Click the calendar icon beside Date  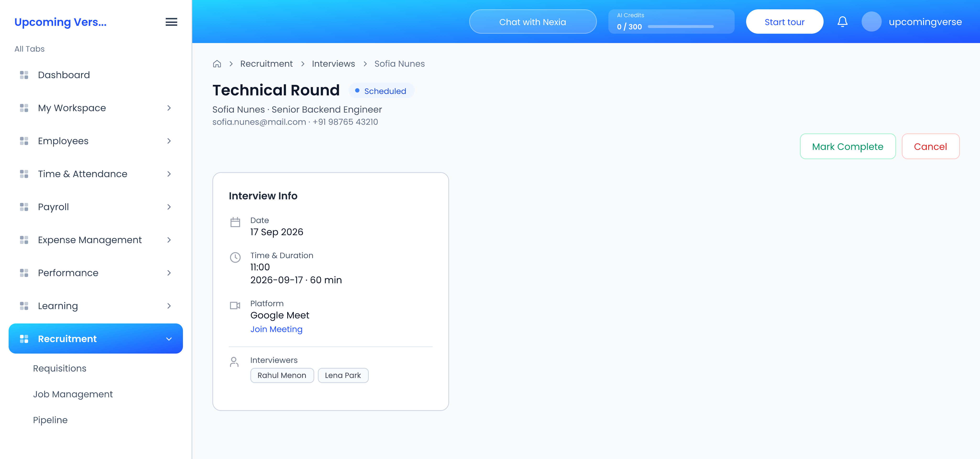click(x=235, y=222)
